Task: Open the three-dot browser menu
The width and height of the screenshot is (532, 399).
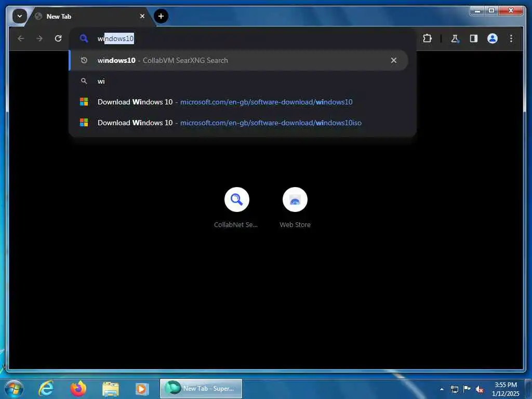Action: click(511, 38)
